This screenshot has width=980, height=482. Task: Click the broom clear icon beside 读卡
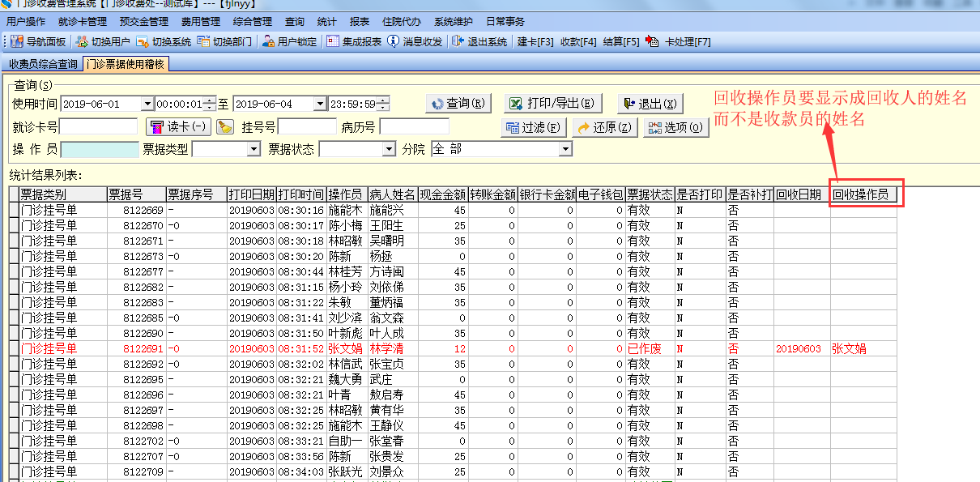[x=225, y=127]
